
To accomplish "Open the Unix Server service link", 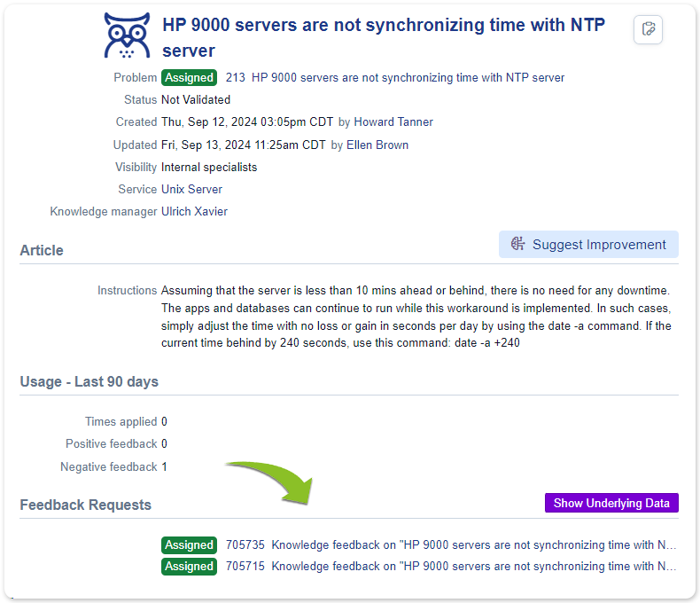I will click(191, 190).
